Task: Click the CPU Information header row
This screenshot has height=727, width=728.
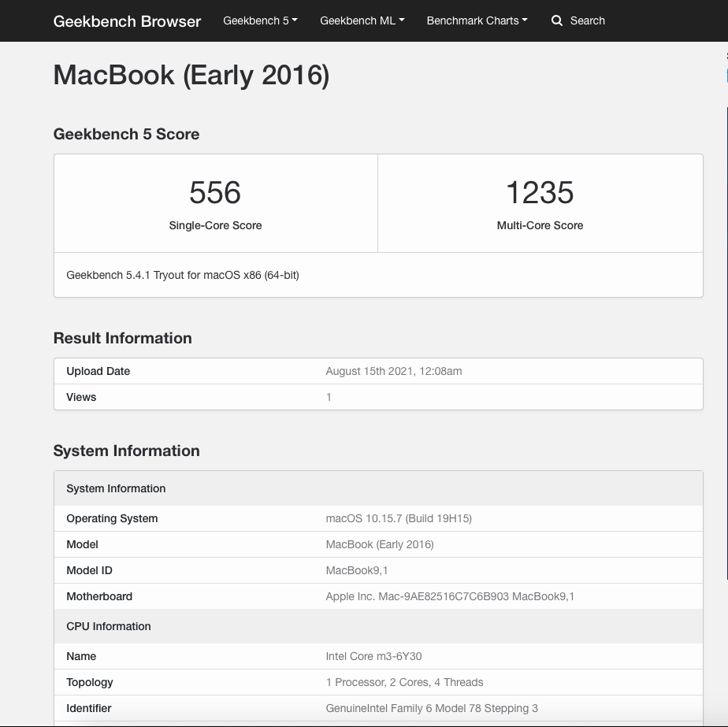Action: click(378, 626)
